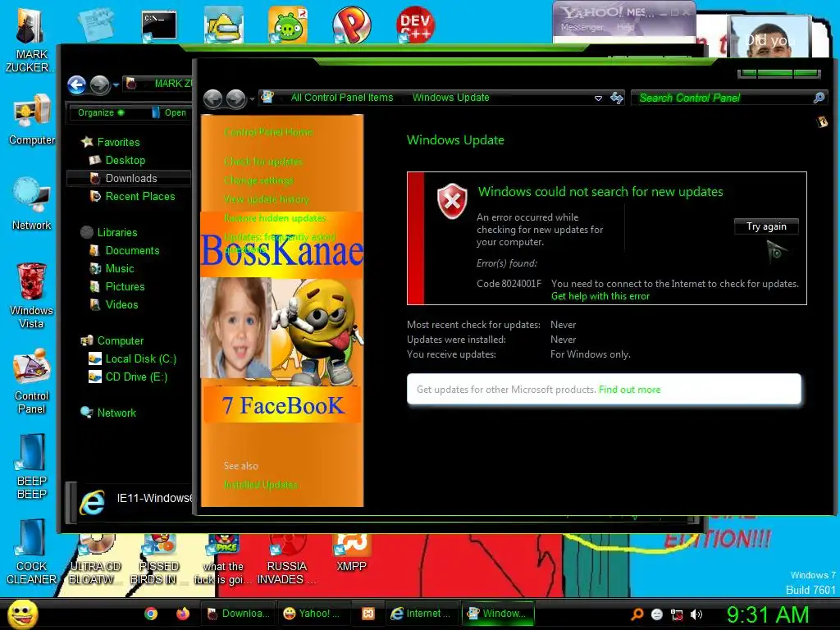Open MARK ZUCKER desktop icon

click(30, 40)
